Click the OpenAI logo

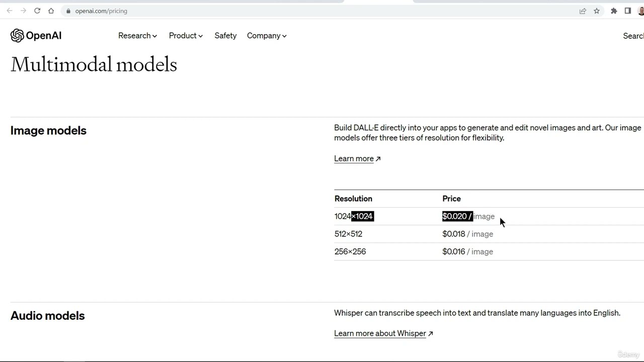pos(36,36)
